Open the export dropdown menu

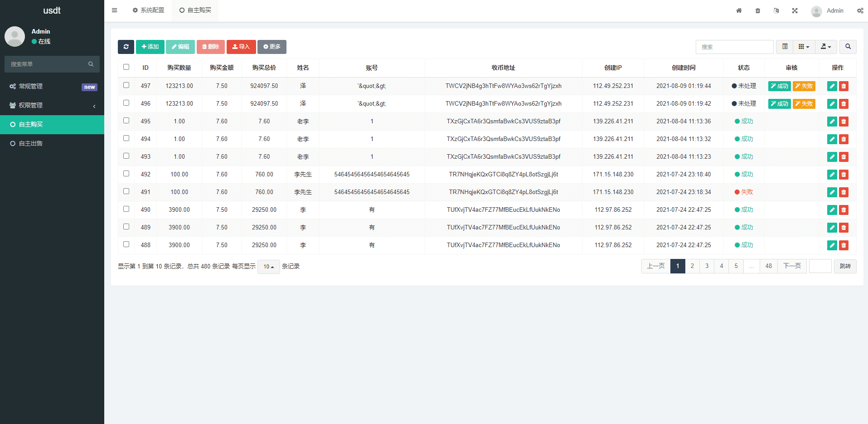point(826,47)
